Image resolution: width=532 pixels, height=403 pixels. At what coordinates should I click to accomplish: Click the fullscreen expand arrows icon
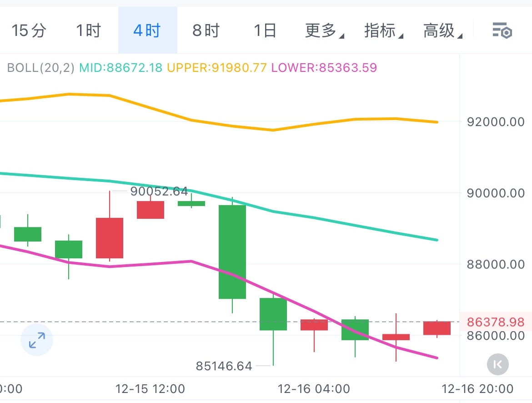(37, 340)
